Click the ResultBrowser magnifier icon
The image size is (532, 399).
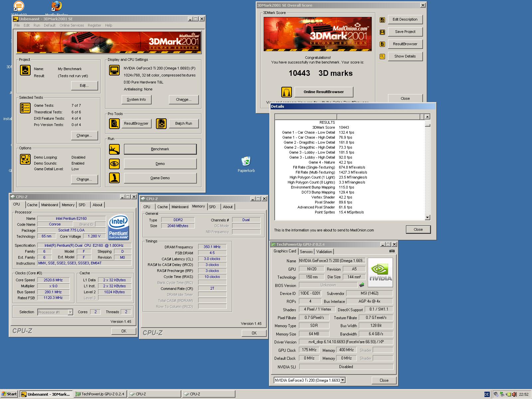(114, 124)
